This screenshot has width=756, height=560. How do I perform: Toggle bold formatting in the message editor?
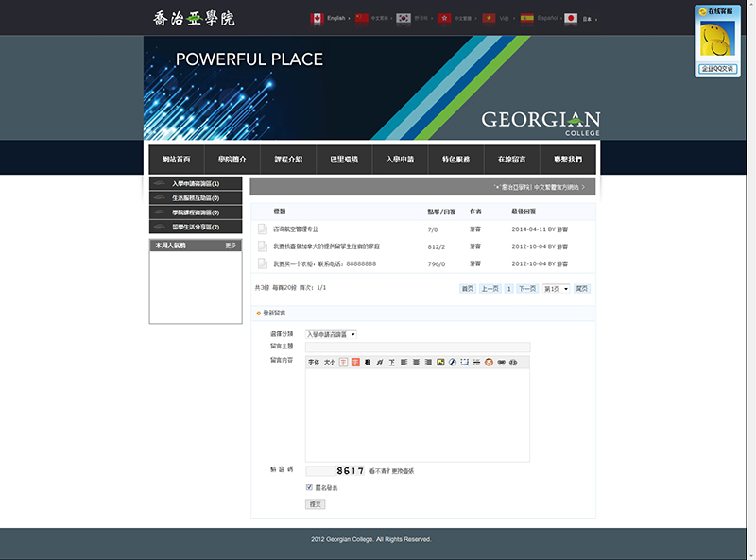point(368,362)
